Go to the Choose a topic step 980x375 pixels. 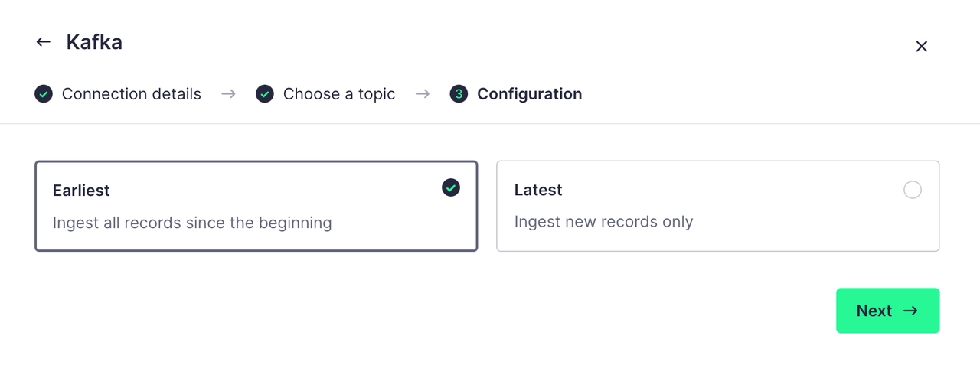click(x=339, y=94)
